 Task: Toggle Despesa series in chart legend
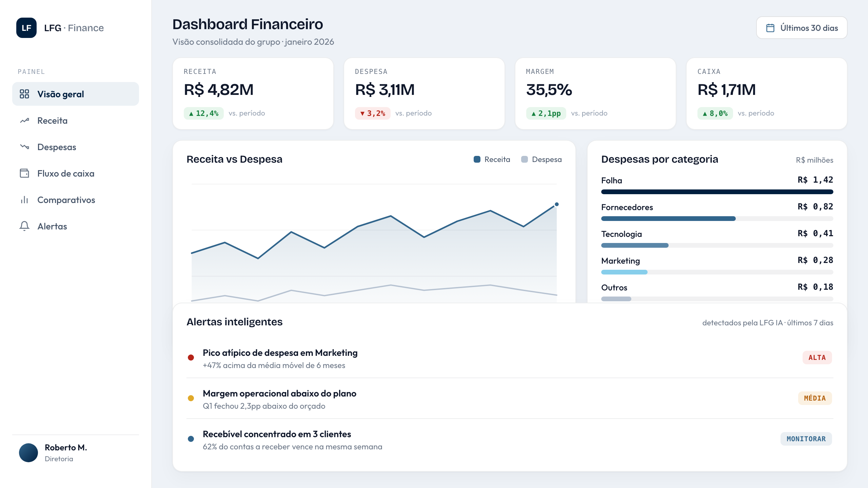click(x=541, y=159)
